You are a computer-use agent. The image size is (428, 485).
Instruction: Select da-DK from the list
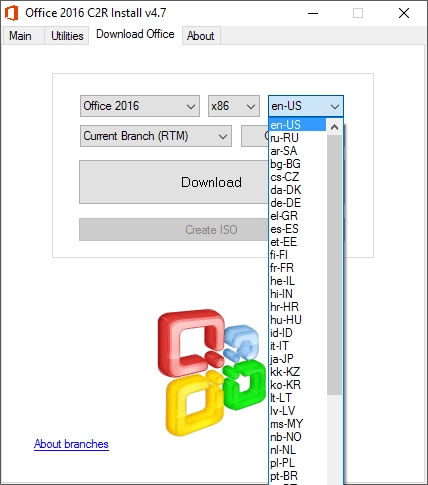[x=297, y=190]
